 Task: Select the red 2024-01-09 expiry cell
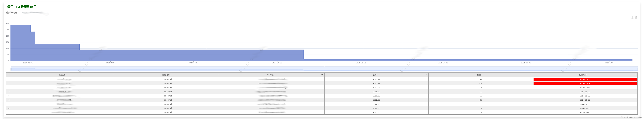pyautogui.click(x=585, y=83)
